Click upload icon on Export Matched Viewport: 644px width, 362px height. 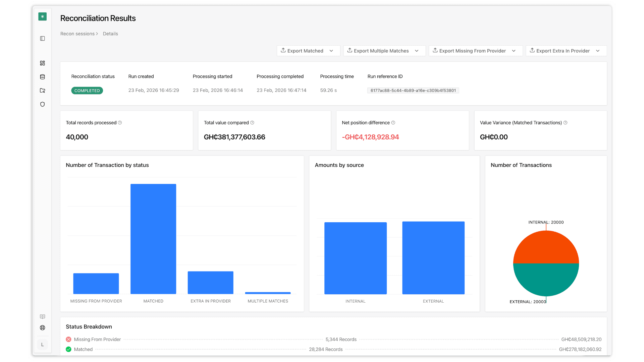(283, 50)
